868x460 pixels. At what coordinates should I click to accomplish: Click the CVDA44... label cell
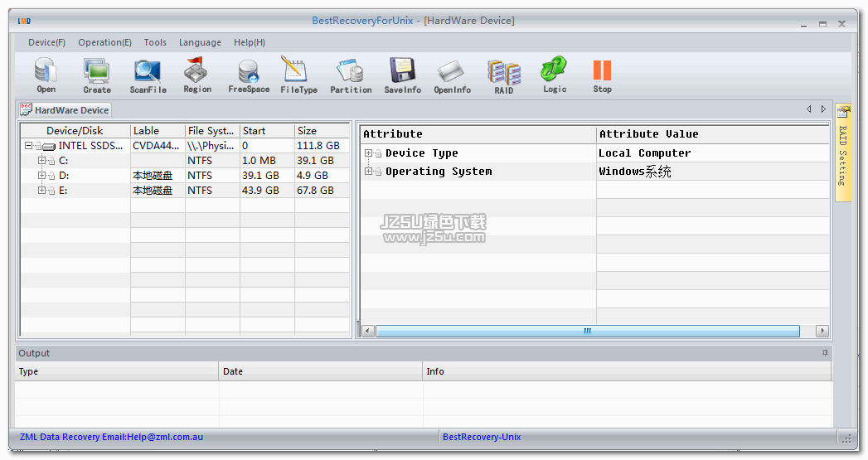pos(156,146)
